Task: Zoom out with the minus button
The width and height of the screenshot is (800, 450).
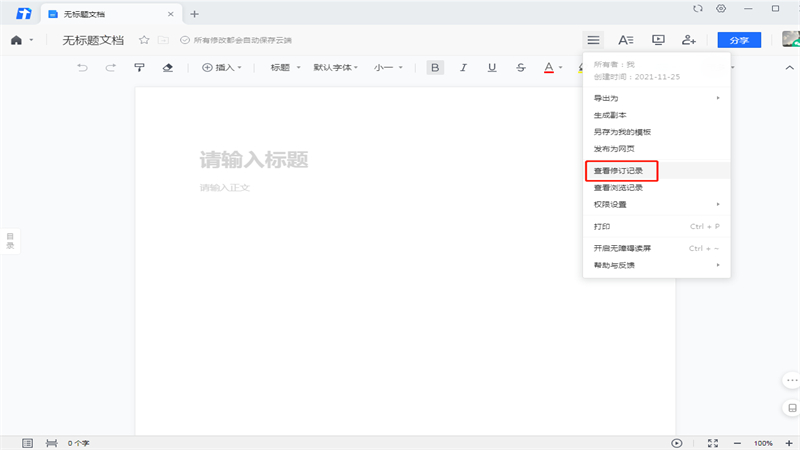Action: coord(737,443)
